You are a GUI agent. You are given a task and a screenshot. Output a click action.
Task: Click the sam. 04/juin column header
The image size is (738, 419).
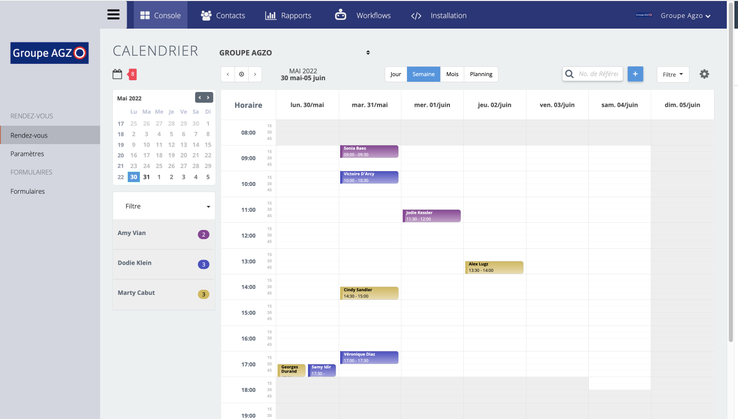pos(620,105)
